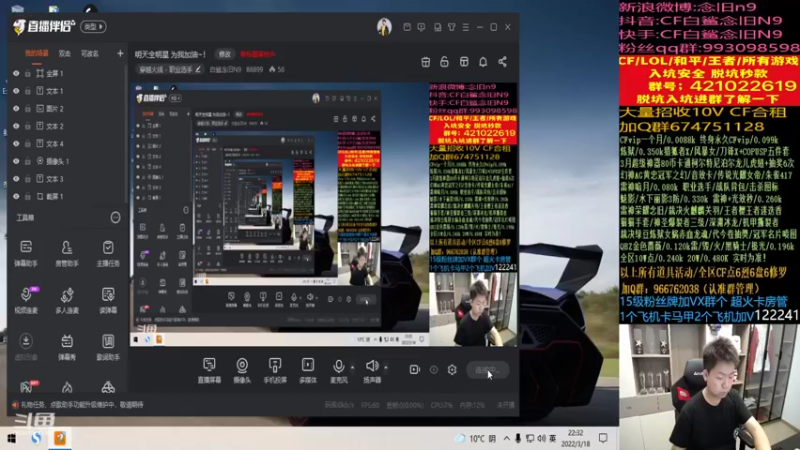Image resolution: width=800 pixels, height=450 pixels.
Task: Switch to the first orange scene tab
Action: click(37, 54)
